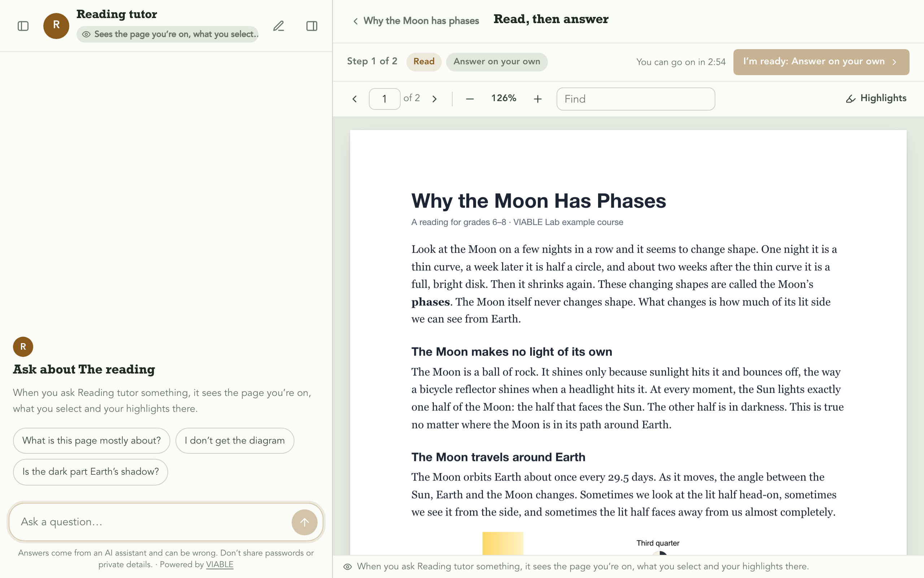The height and width of the screenshot is (578, 924).
Task: Click the 'You can go on in 2:54' timer
Action: [x=680, y=62]
